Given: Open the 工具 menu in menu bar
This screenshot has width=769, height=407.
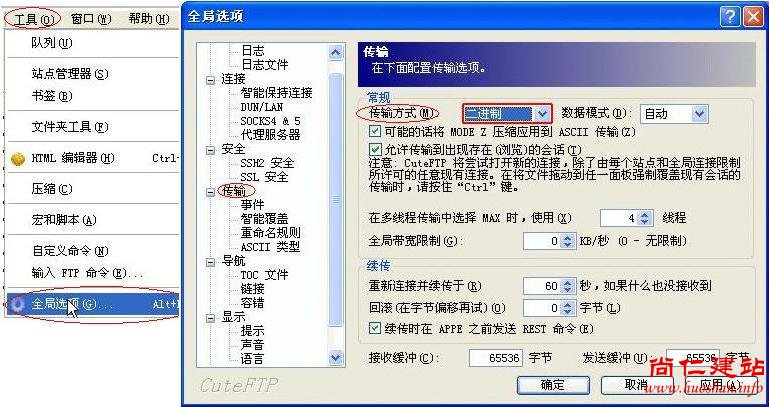Looking at the screenshot, I should pos(32,19).
